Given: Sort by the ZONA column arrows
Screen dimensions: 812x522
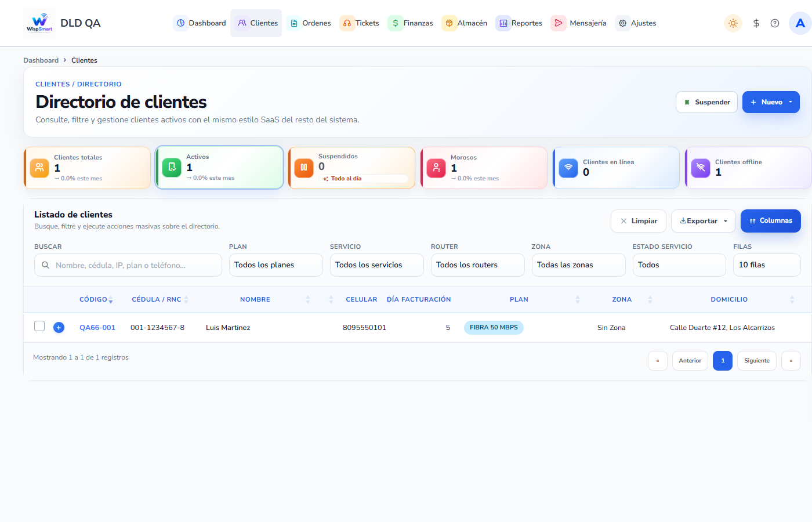Looking at the screenshot, I should [x=650, y=299].
